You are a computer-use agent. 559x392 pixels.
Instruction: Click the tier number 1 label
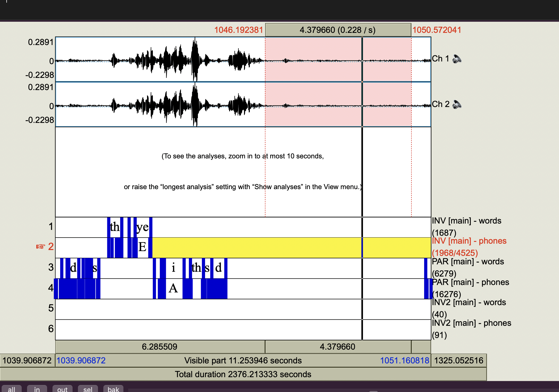51,227
